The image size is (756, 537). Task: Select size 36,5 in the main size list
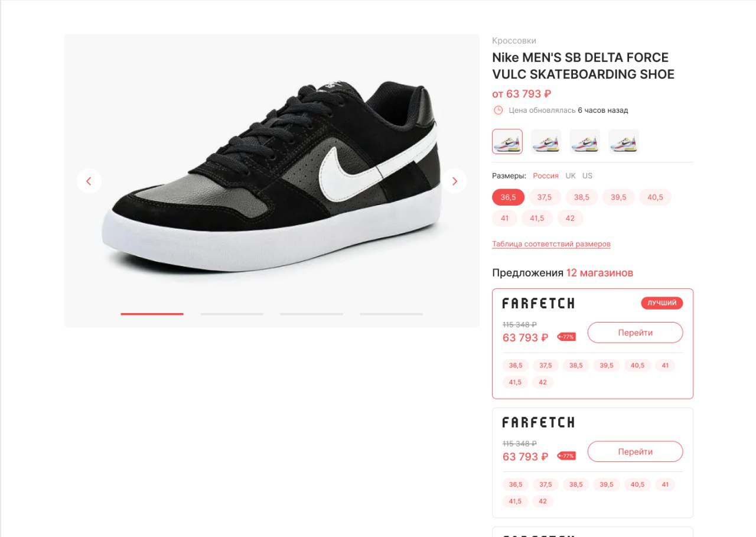point(509,197)
